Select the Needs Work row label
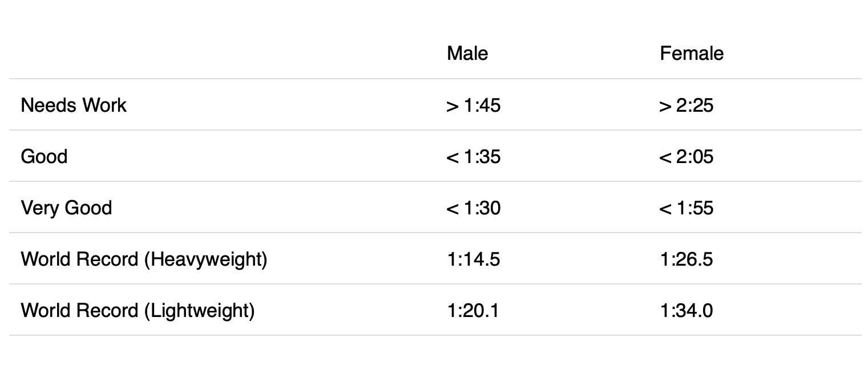The height and width of the screenshot is (374, 868). [74, 105]
